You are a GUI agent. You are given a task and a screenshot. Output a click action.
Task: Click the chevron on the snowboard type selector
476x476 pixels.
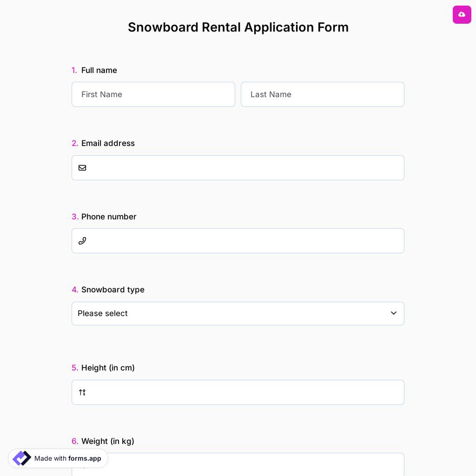pos(394,313)
